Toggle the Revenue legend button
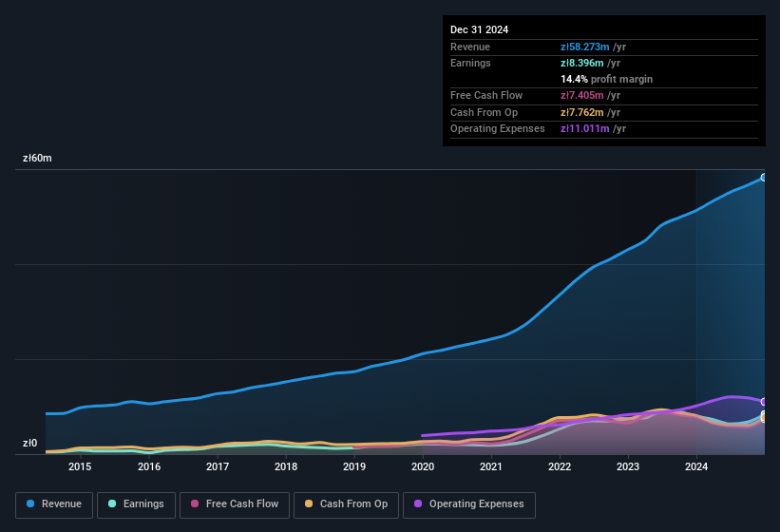This screenshot has width=780, height=532. pos(54,504)
